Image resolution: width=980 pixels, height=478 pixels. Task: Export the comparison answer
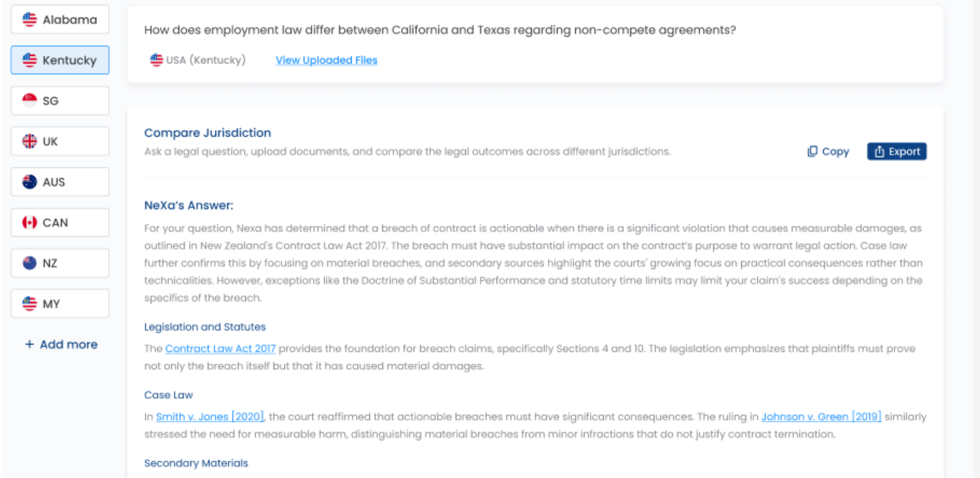click(x=897, y=152)
